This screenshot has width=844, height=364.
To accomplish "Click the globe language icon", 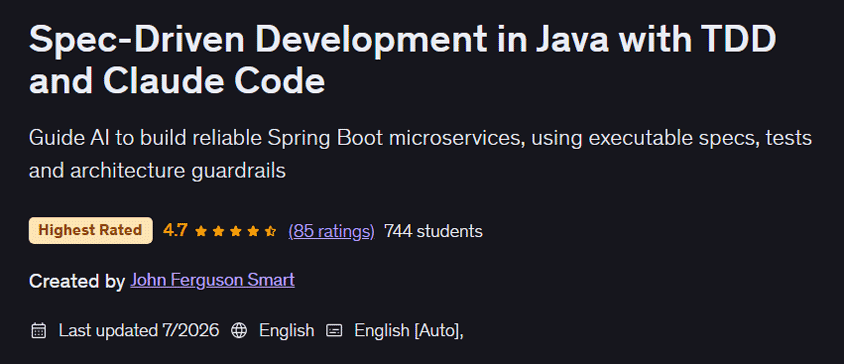I will pos(239,330).
